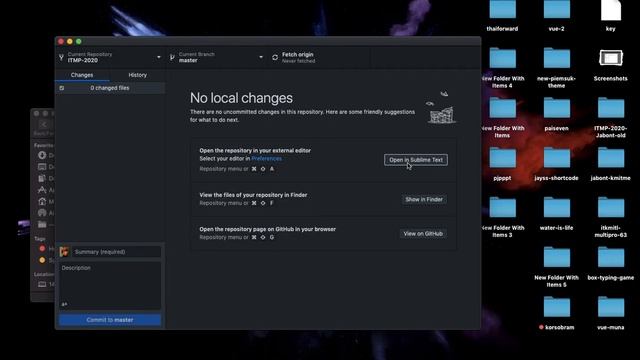Select the jabont-kmitme folder
640x360 pixels.
(x=611, y=164)
